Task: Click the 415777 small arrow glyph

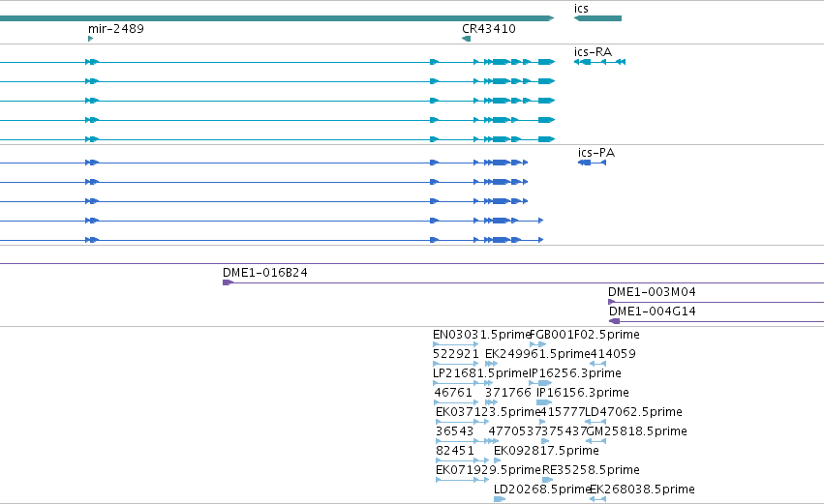Action: pyautogui.click(x=543, y=422)
